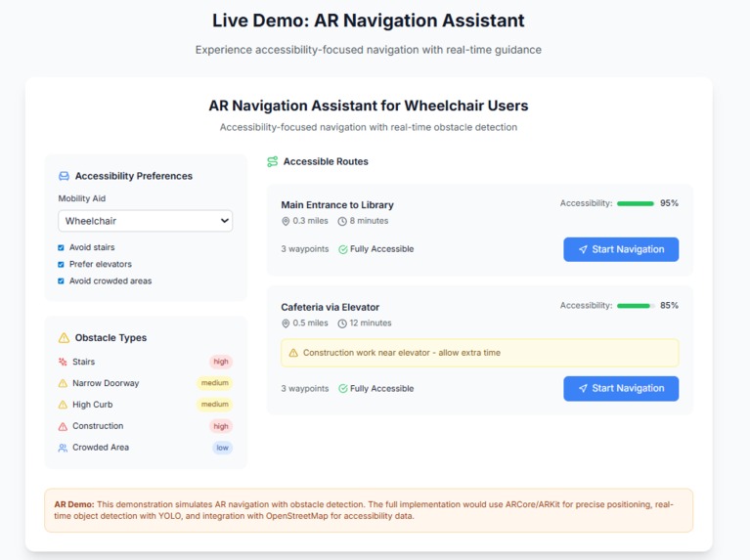Click the Obstacle Types warning triangle icon
750x560 pixels.
64,337
